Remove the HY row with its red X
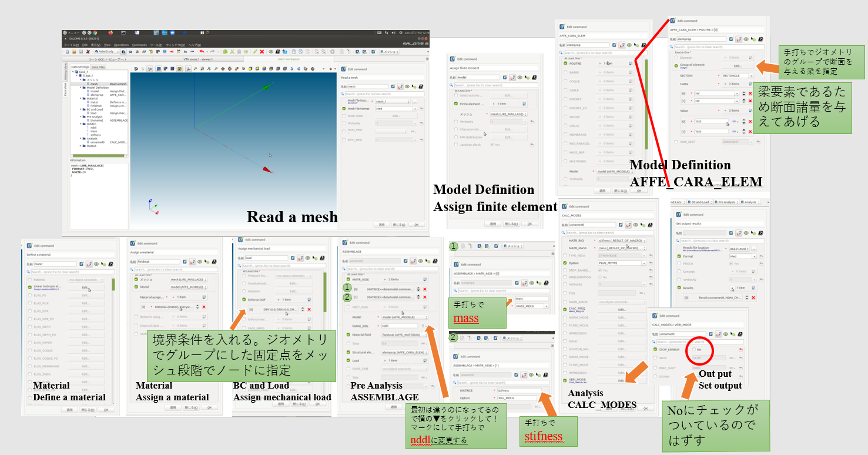The width and height of the screenshot is (868, 455). click(750, 93)
